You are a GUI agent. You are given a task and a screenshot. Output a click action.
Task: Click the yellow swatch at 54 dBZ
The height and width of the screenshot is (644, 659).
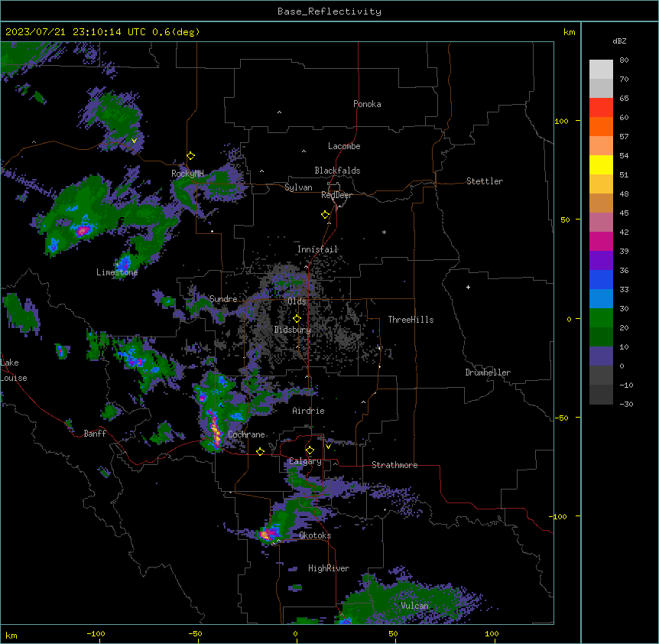coord(601,164)
